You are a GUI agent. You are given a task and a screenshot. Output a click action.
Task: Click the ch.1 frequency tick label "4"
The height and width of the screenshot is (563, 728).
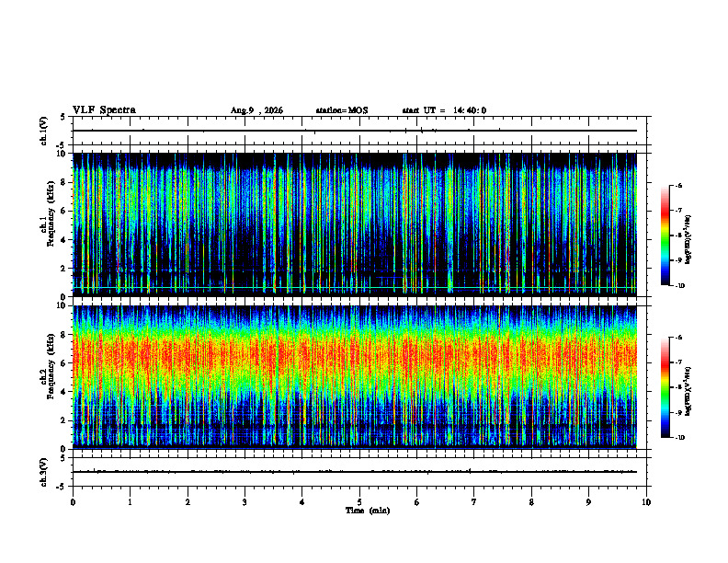coord(63,240)
